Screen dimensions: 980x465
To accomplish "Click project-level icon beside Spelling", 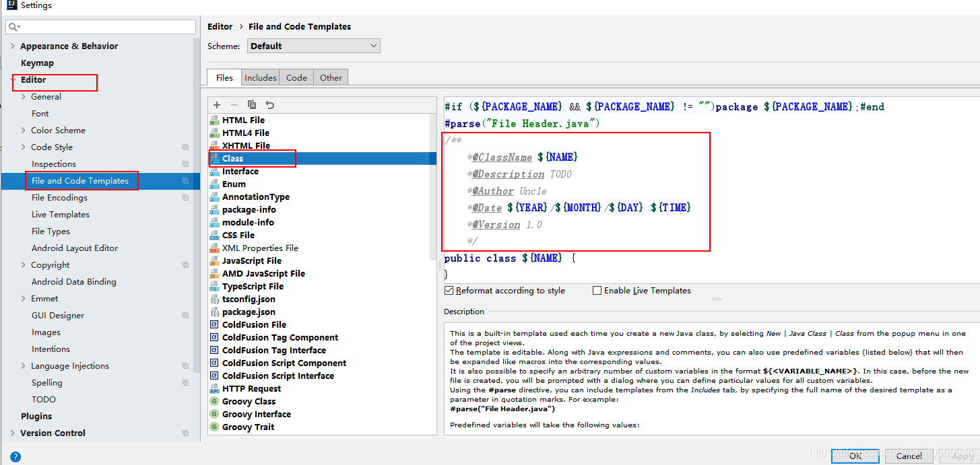I will pyautogui.click(x=186, y=383).
